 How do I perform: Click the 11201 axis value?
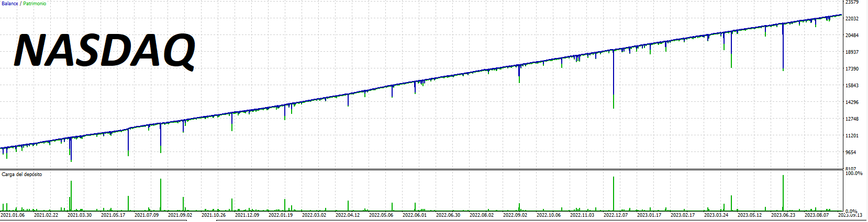(x=852, y=136)
